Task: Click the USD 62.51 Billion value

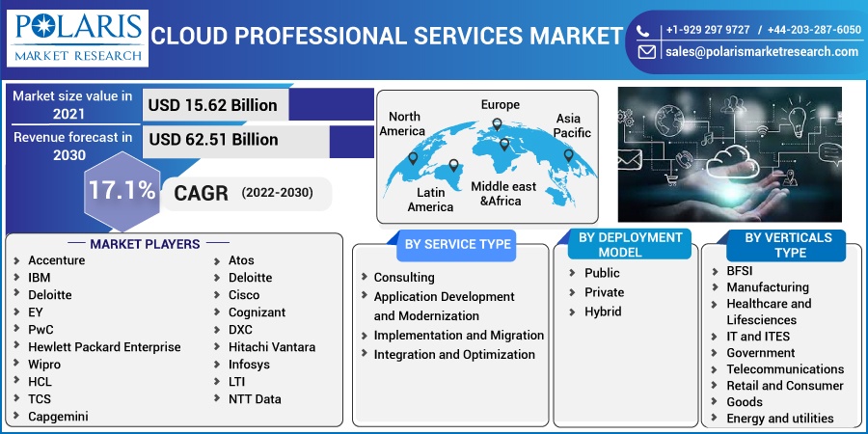Action: pos(214,139)
